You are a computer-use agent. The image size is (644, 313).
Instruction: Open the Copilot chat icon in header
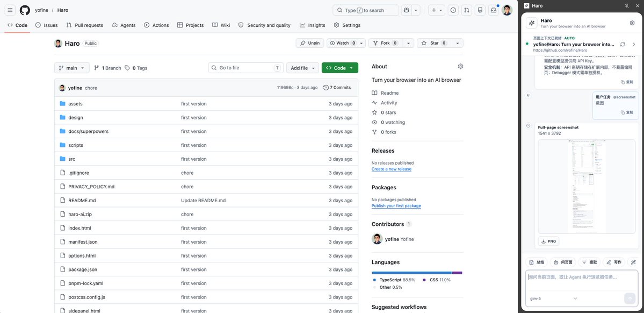[x=407, y=10]
